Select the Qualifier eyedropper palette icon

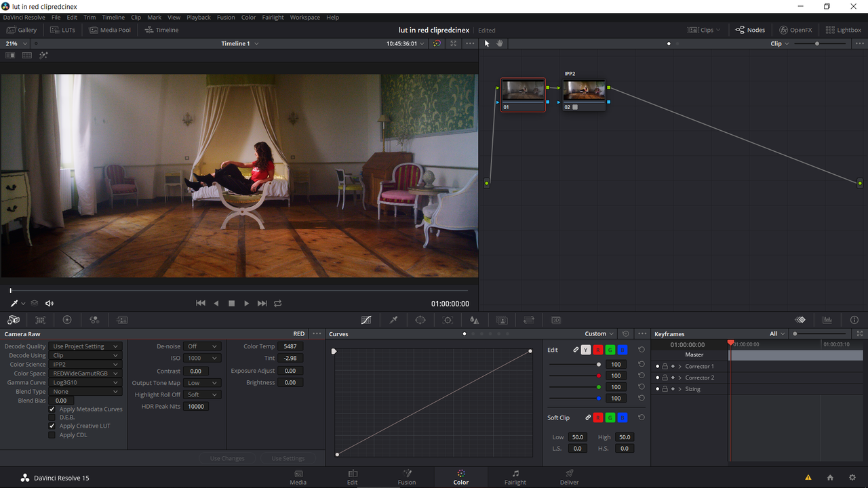click(x=393, y=320)
